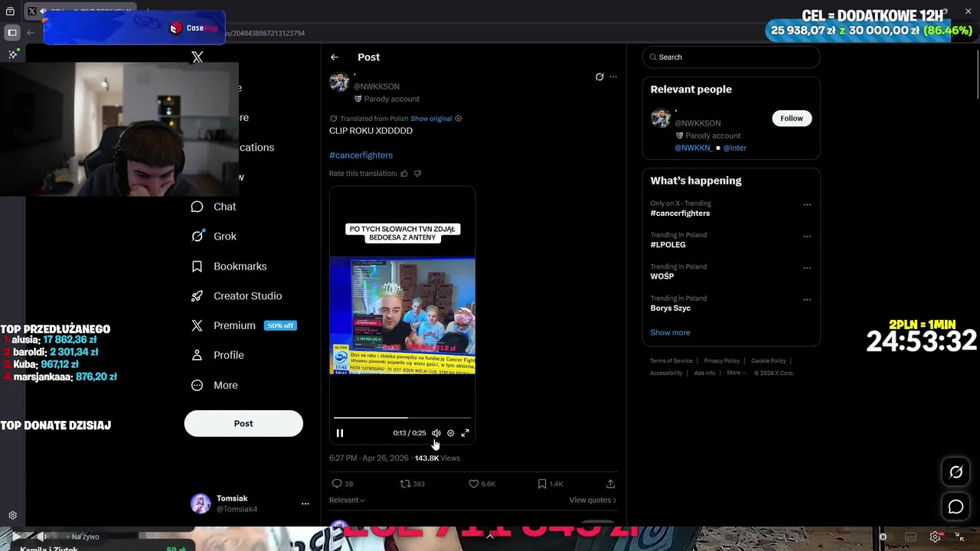Open stream player settings gear

tap(935, 537)
